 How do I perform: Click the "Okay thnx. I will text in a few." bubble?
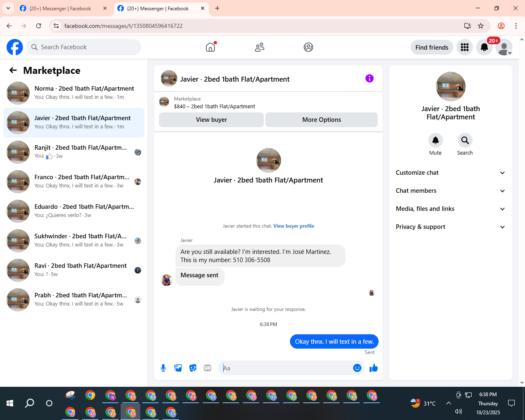coord(334,342)
